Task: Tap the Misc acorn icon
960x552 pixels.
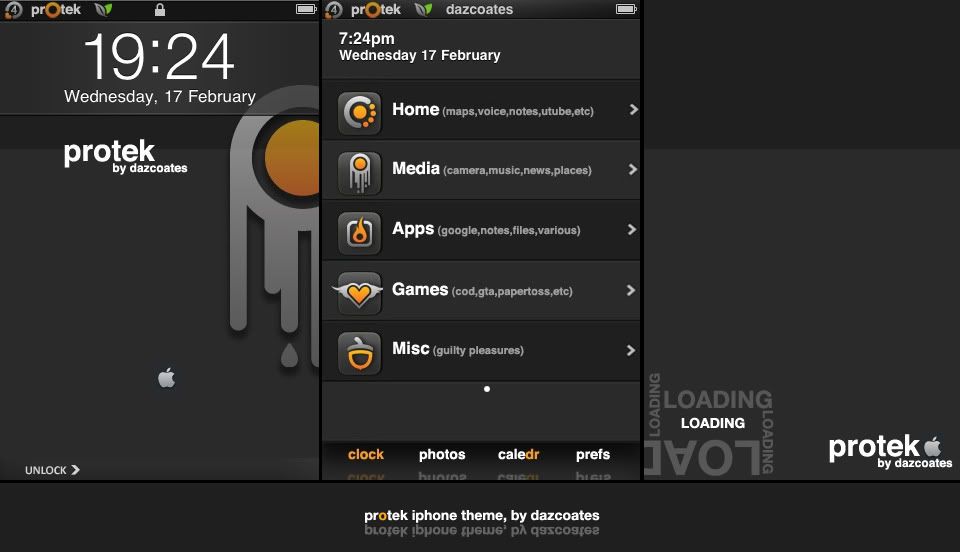Action: tap(359, 354)
